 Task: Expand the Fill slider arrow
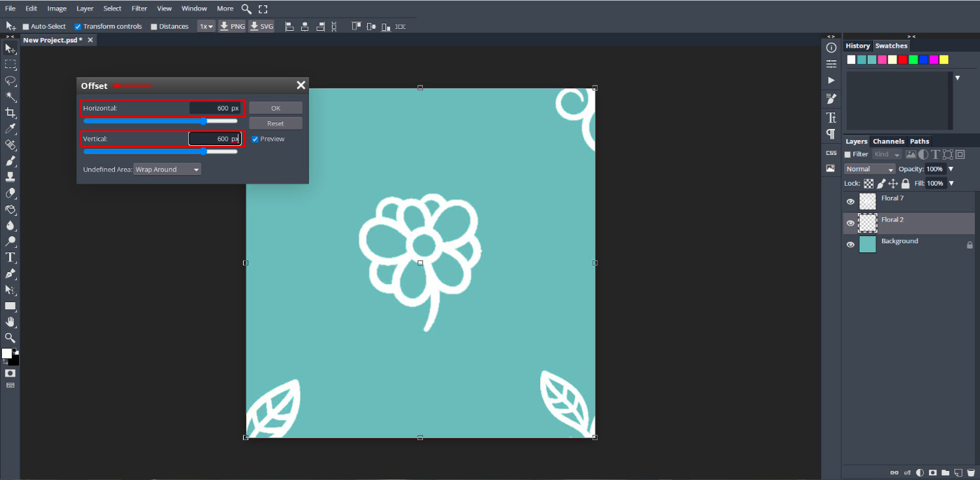(x=951, y=183)
